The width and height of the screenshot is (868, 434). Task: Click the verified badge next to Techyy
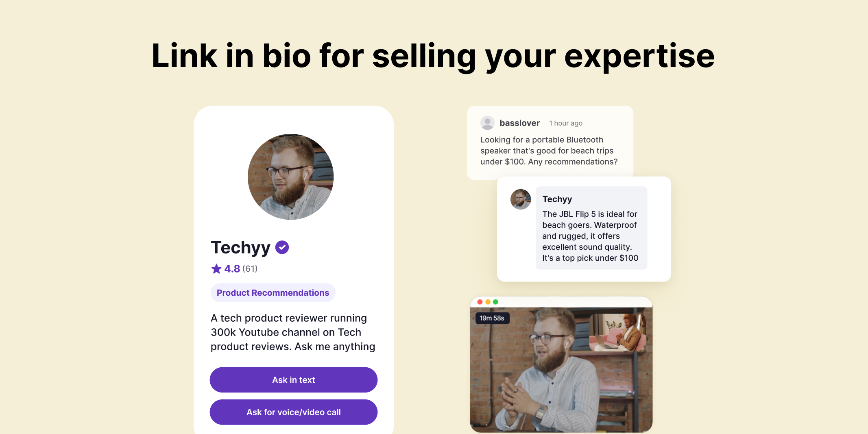tap(282, 247)
